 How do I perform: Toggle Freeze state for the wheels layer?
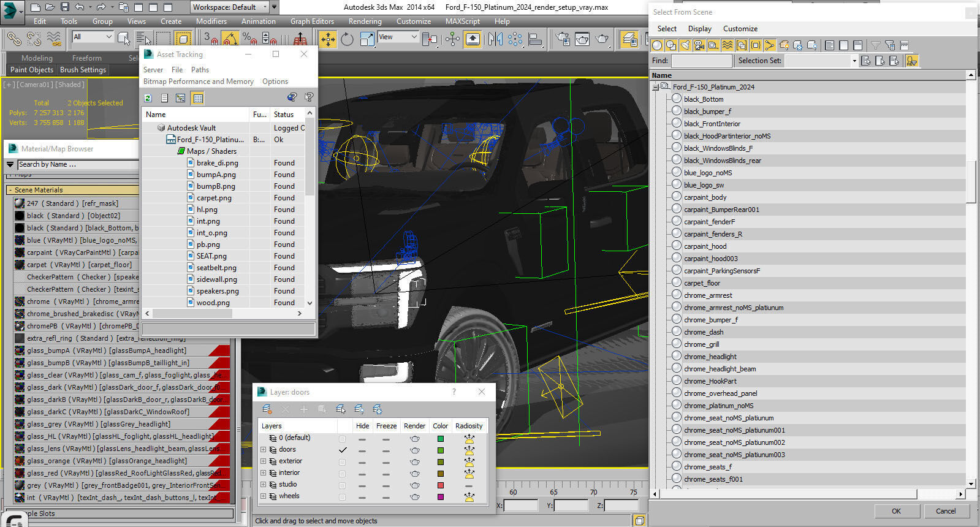tap(386, 497)
